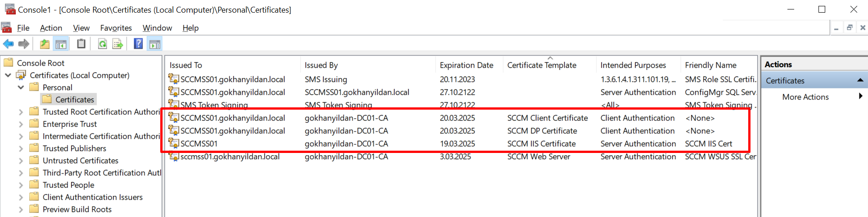Image resolution: width=868 pixels, height=217 pixels.
Task: Click the Back arrow toolbar icon
Action: [8, 44]
